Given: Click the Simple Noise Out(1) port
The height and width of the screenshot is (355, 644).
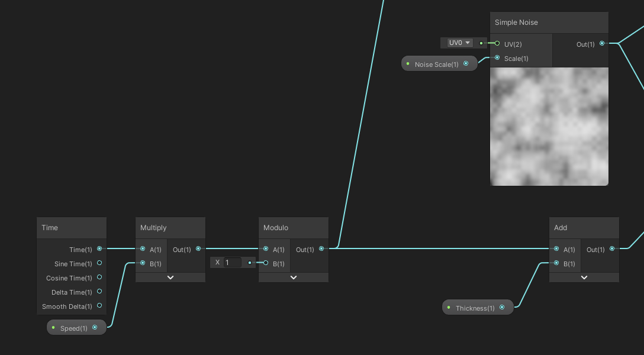Looking at the screenshot, I should 602,44.
